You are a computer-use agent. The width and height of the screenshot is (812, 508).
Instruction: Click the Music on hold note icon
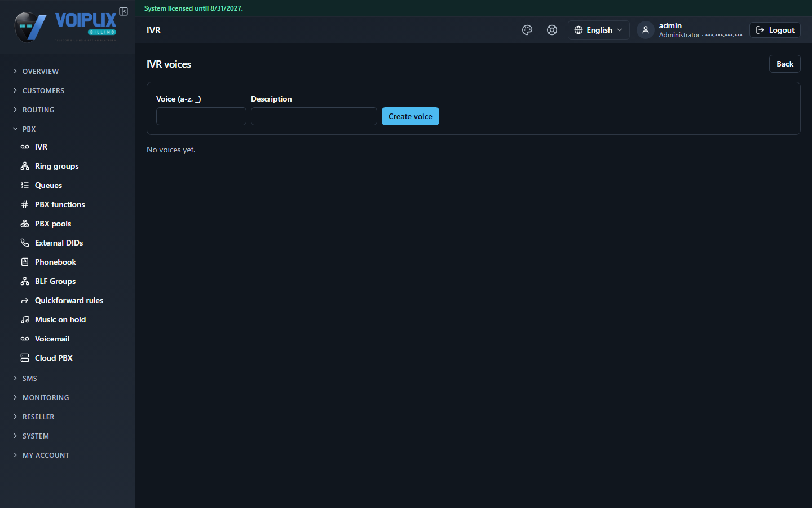(x=25, y=319)
